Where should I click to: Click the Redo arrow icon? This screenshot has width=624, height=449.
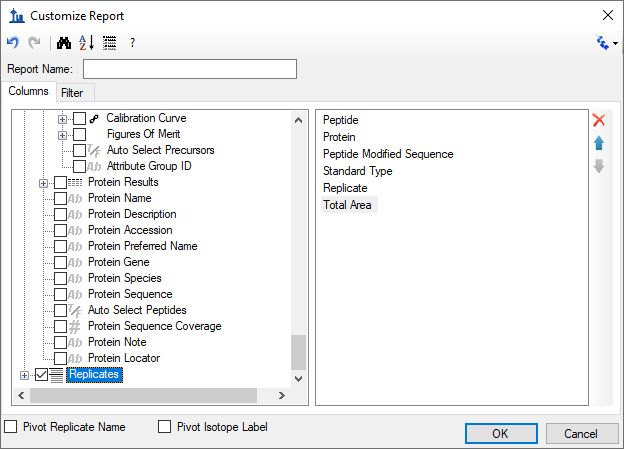34,42
